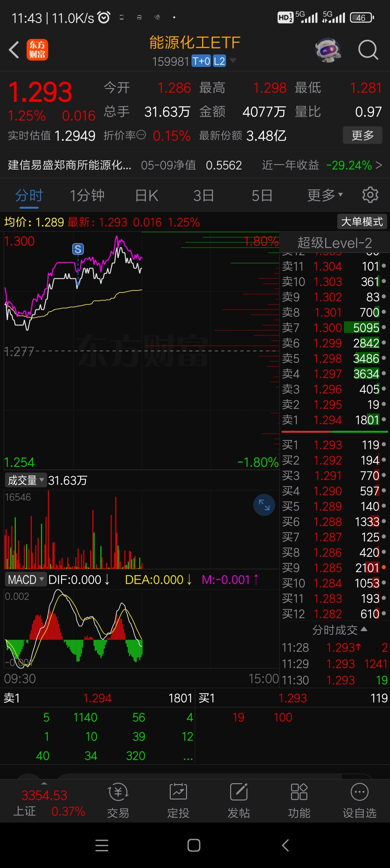Toggle 大单模式 button
390x868 pixels.
click(x=362, y=222)
